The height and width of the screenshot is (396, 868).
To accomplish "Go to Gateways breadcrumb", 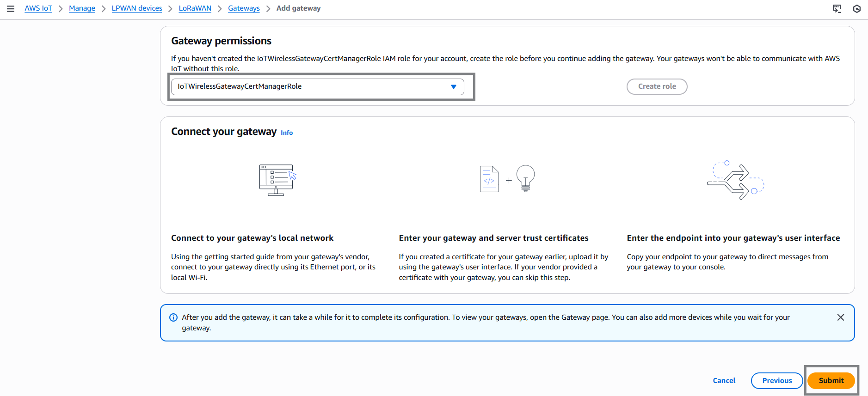I will pyautogui.click(x=244, y=8).
